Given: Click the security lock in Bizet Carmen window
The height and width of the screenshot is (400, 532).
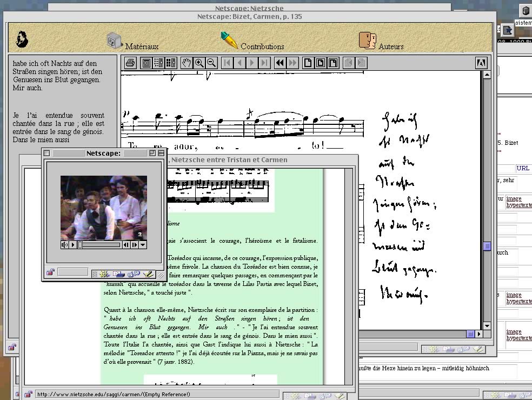Looking at the screenshot, I should (x=12, y=347).
